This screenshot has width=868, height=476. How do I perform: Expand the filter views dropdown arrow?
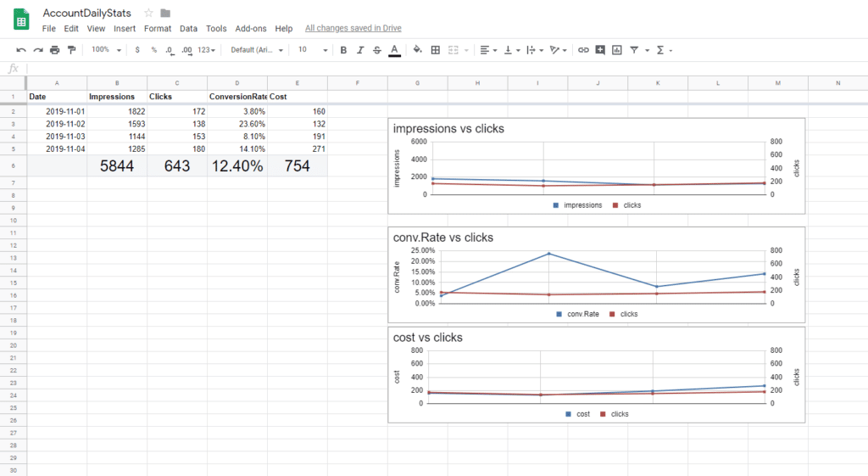coord(647,50)
